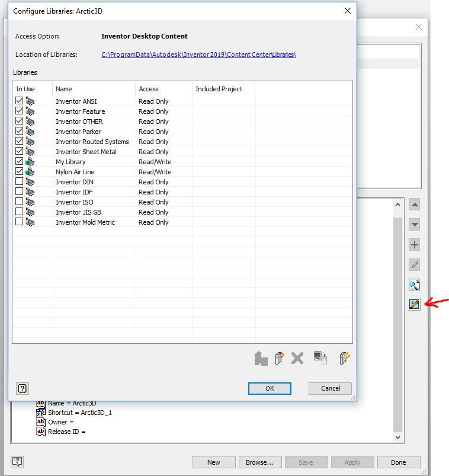Click Done button in Projects window
The width and height of the screenshot is (449, 476).
coord(399,462)
